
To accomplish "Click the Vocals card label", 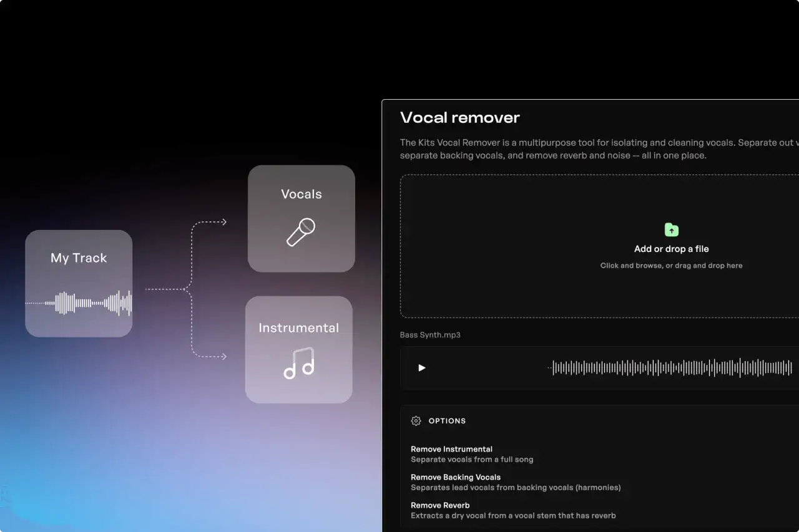I will (x=301, y=194).
